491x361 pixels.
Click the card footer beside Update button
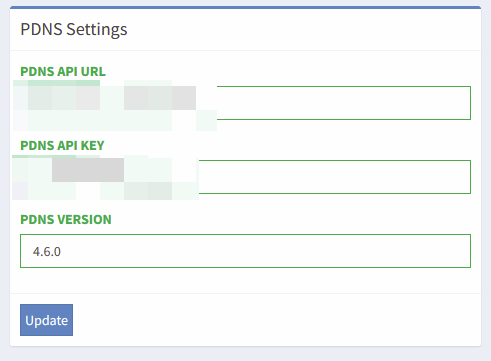point(277,320)
